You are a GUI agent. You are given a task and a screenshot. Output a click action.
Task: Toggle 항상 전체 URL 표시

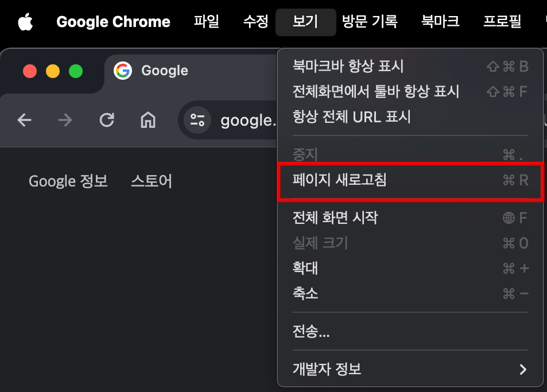410,117
